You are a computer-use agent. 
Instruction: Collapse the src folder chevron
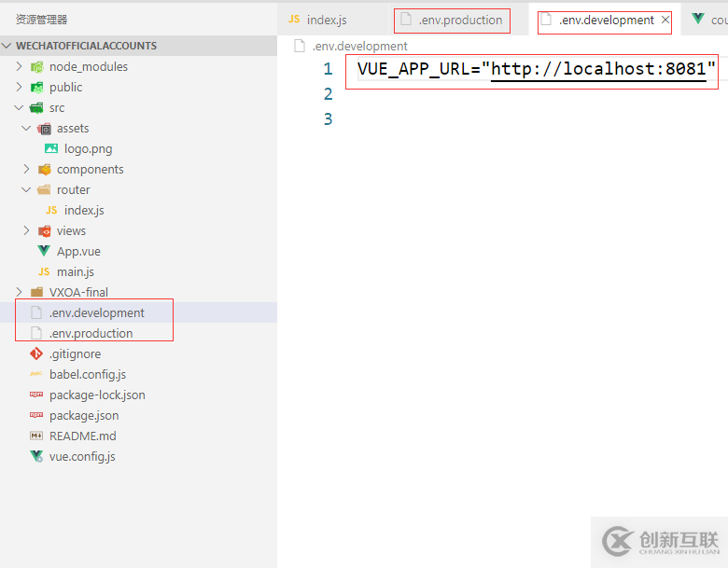(19, 107)
